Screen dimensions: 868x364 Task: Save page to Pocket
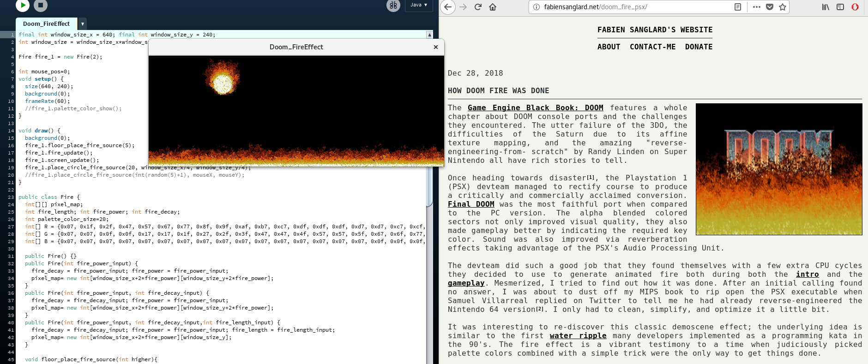tap(770, 7)
